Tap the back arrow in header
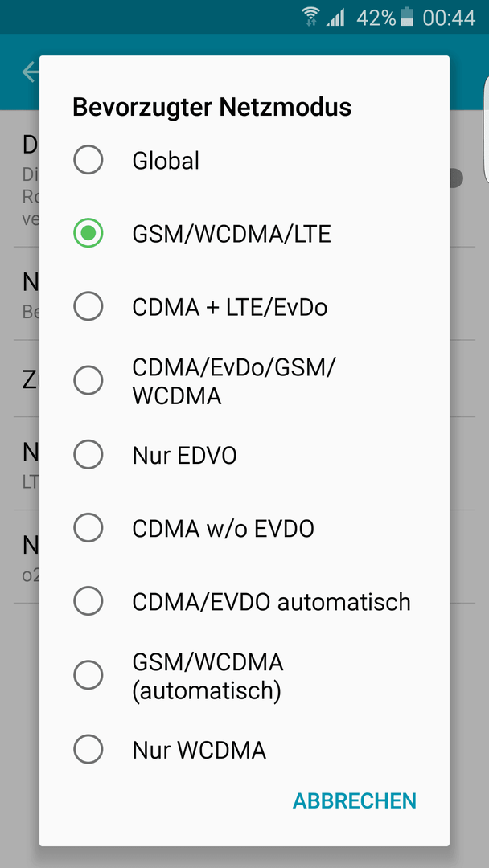Screen dimensions: 489x868 point(31,72)
